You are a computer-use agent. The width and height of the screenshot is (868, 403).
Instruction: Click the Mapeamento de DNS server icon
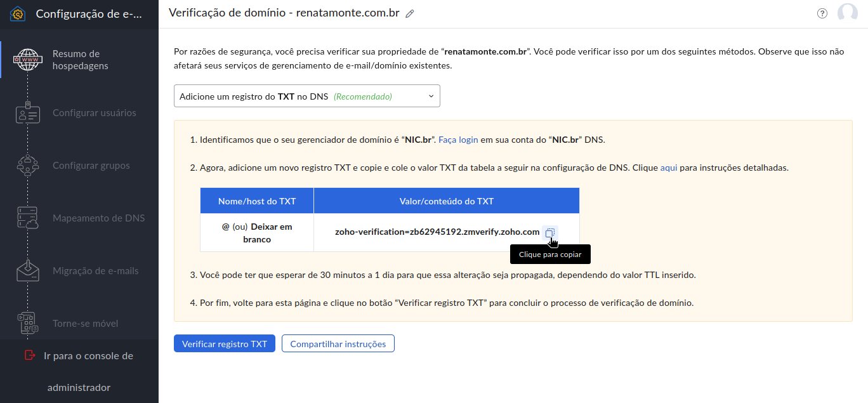pos(28,218)
